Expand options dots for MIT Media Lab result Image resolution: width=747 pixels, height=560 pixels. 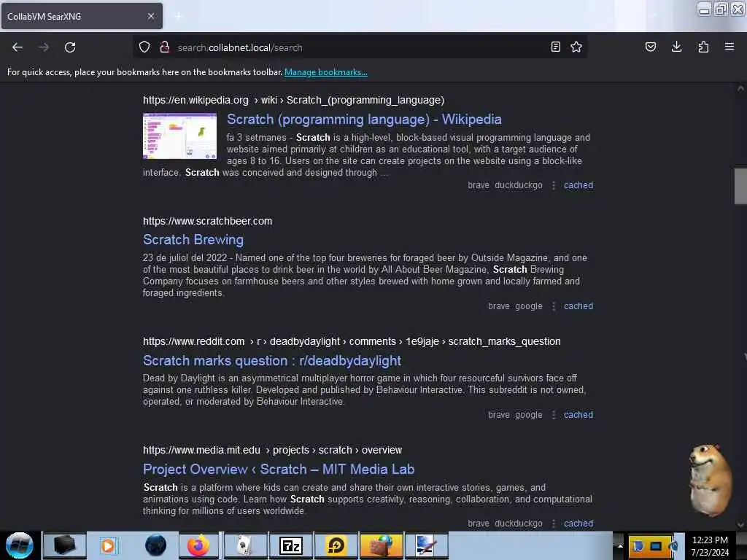[553, 524]
